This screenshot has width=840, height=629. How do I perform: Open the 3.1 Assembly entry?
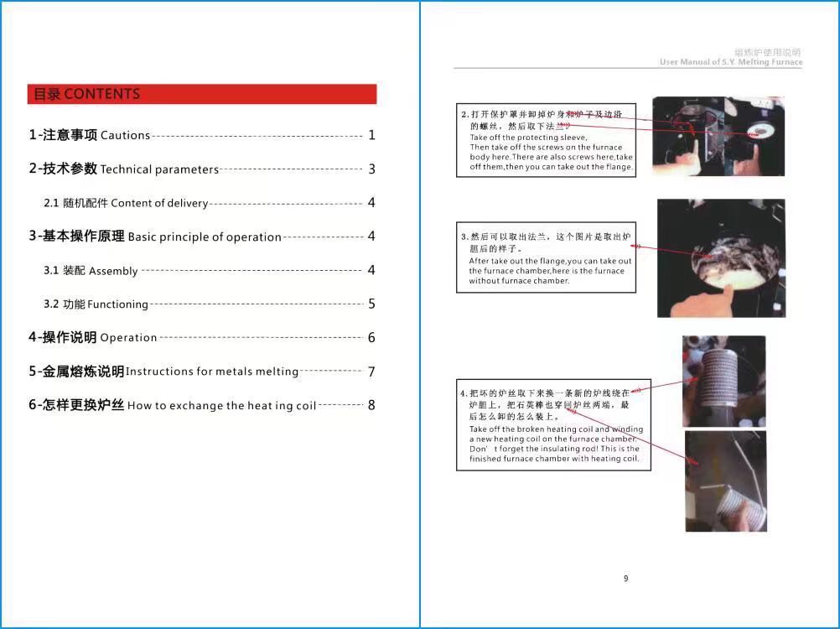click(x=91, y=271)
